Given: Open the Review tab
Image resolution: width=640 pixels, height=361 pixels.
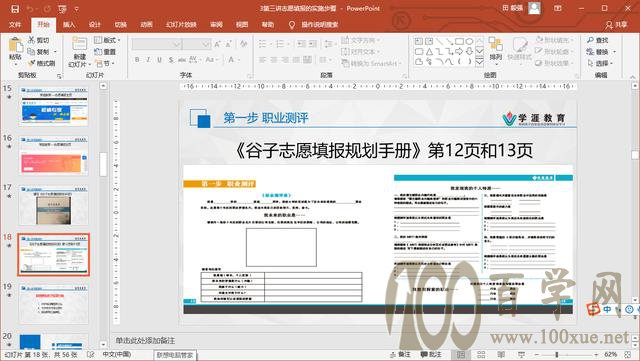Looking at the screenshot, I should pos(216,25).
